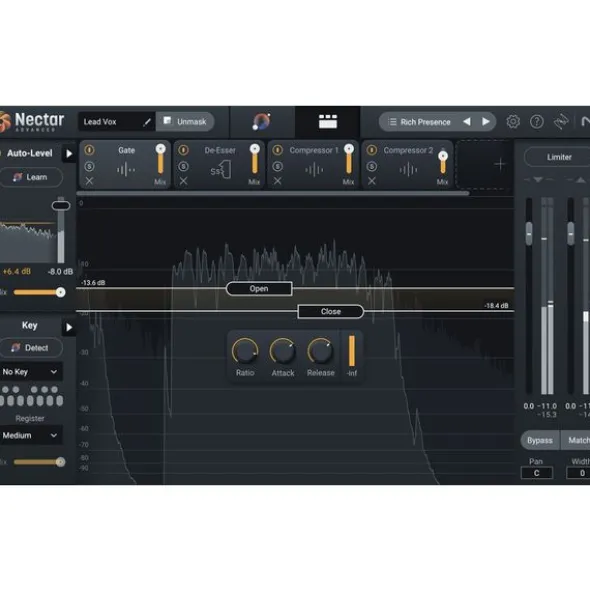Click the Learn button
Image resolution: width=590 pixels, height=591 pixels.
(31, 177)
